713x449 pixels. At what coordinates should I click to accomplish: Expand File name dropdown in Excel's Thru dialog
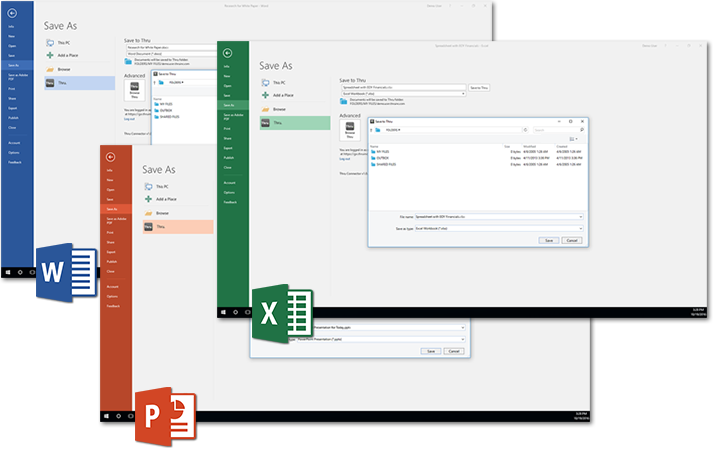(581, 217)
